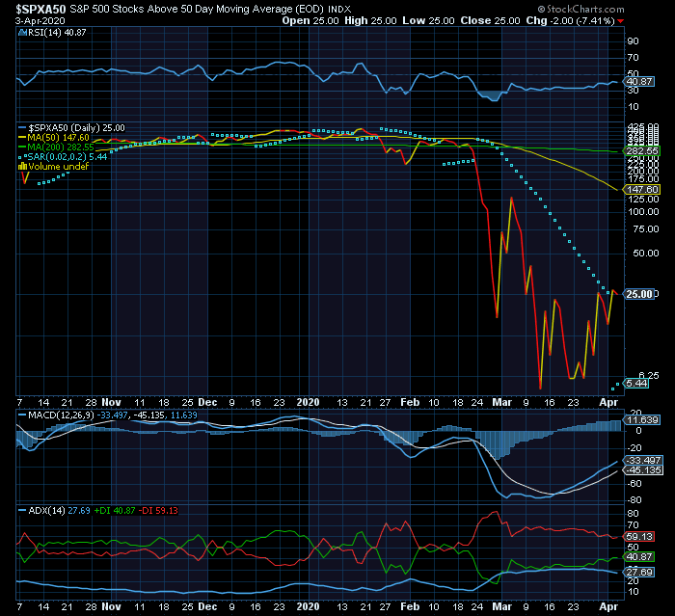The height and width of the screenshot is (616, 675).
Task: Click the -DI 59.13 legend label
Action: point(158,511)
